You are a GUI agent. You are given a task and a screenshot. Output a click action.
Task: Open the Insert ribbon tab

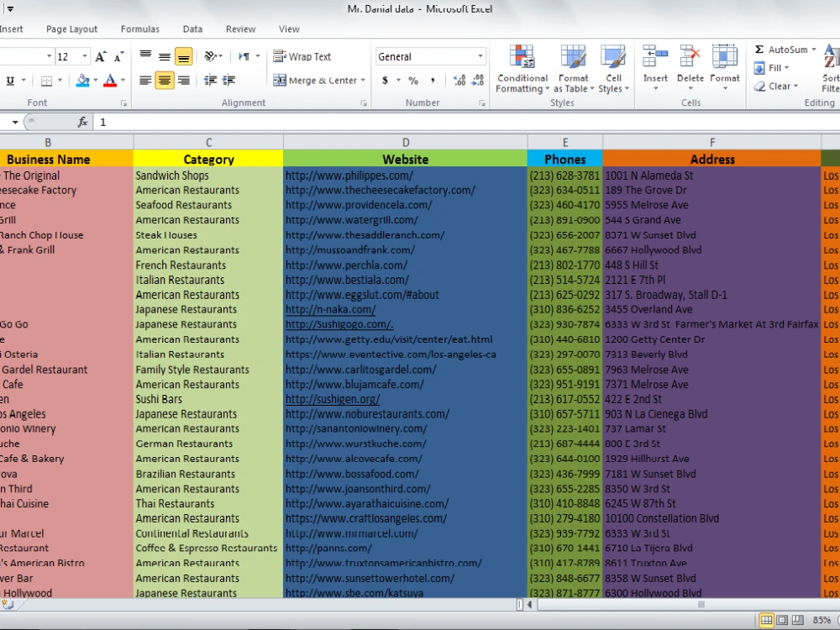(11, 29)
